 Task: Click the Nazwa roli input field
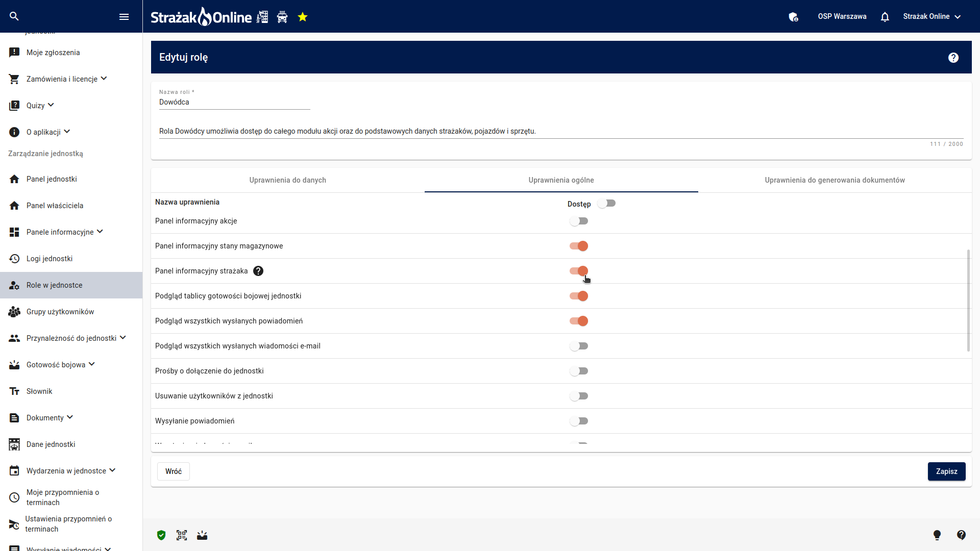click(235, 102)
